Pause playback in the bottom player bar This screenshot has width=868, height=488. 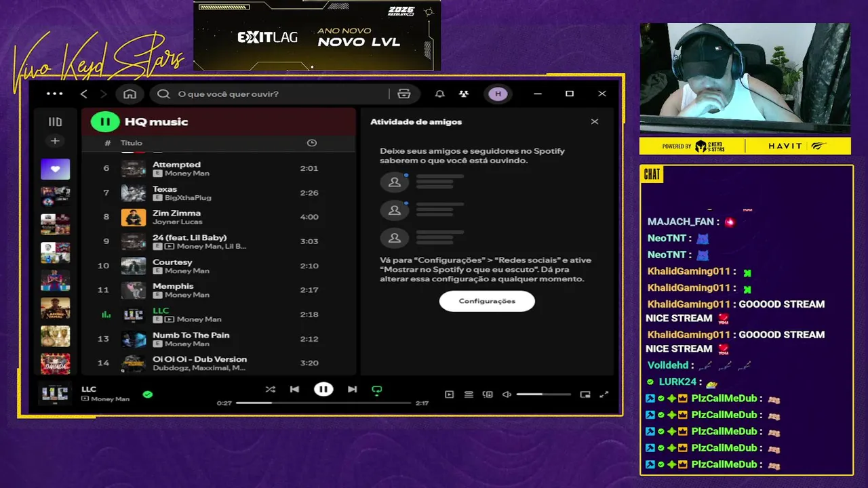pyautogui.click(x=323, y=390)
